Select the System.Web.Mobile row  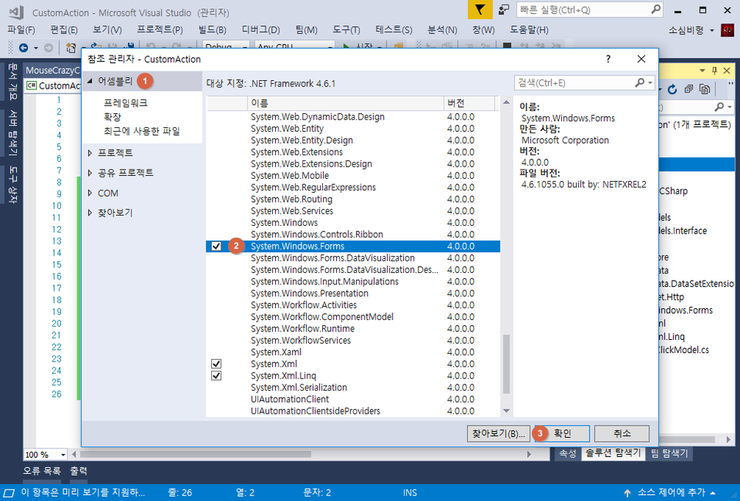coord(353,175)
